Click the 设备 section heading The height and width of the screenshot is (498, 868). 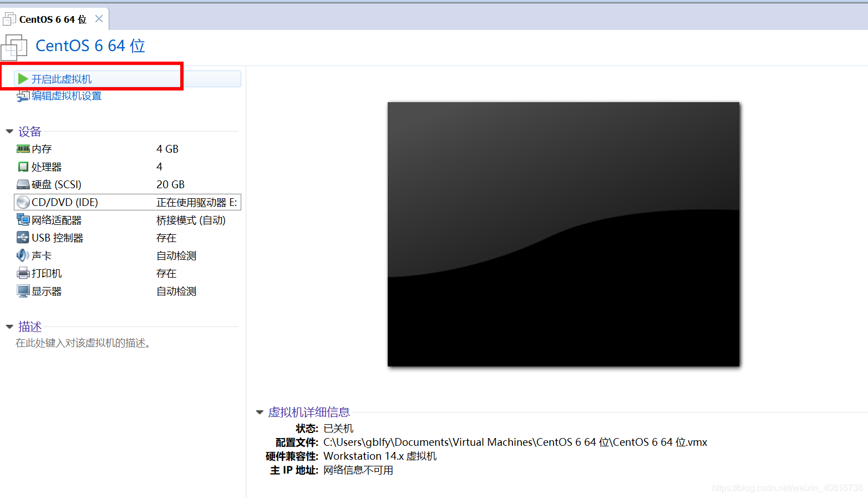30,132
